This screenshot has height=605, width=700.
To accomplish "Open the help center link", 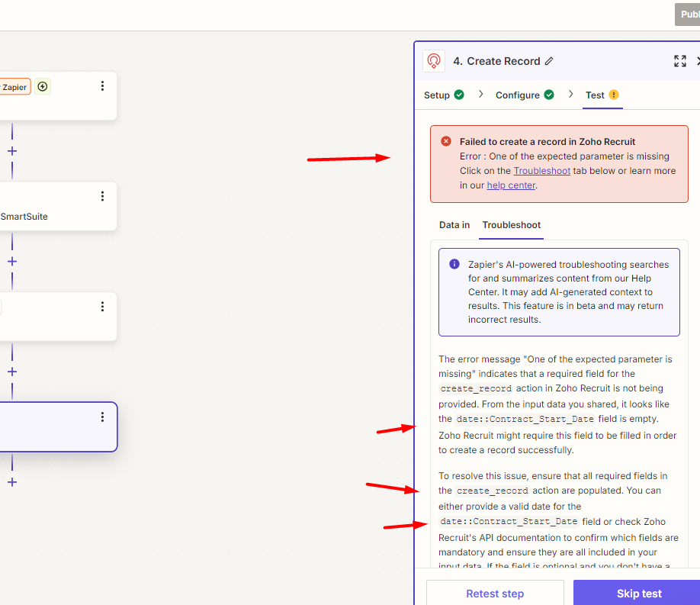I will (511, 185).
